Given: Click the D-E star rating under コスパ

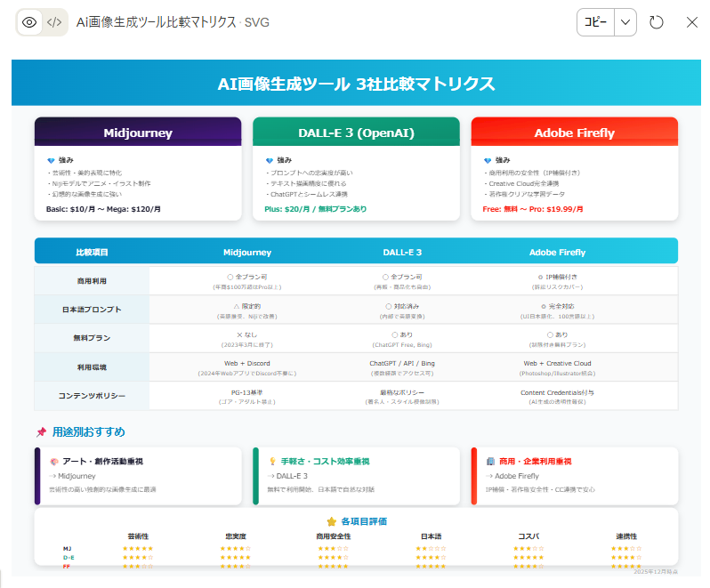Looking at the screenshot, I should coord(528,558).
